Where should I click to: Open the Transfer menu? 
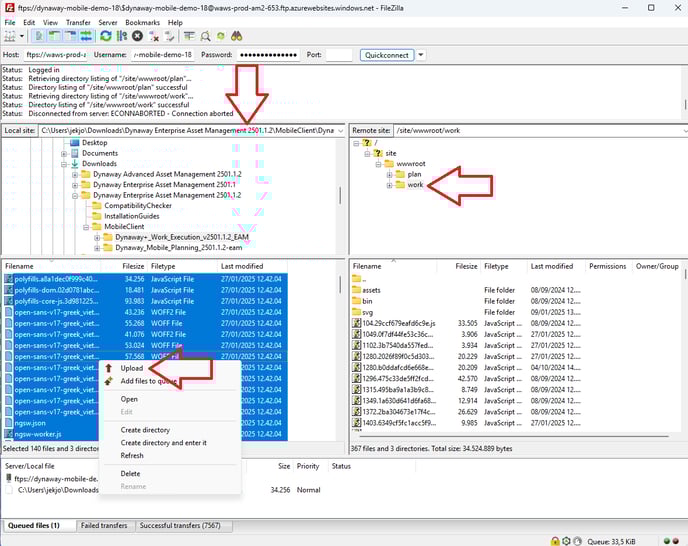click(78, 22)
